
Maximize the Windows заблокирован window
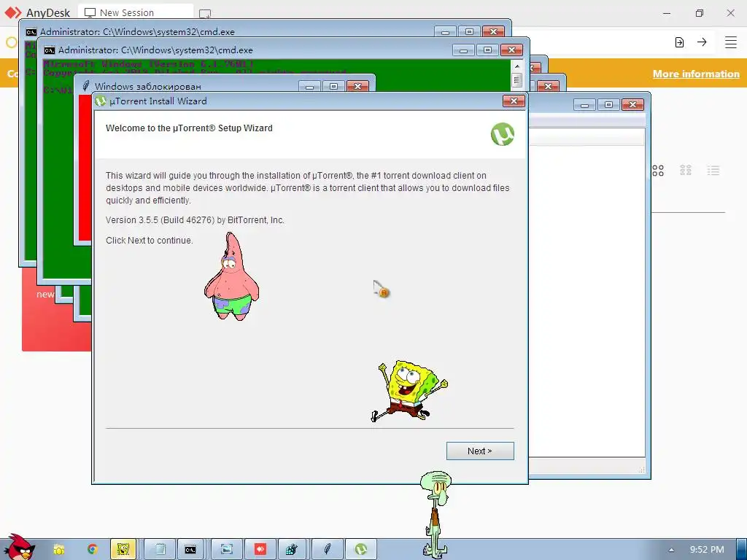point(333,86)
